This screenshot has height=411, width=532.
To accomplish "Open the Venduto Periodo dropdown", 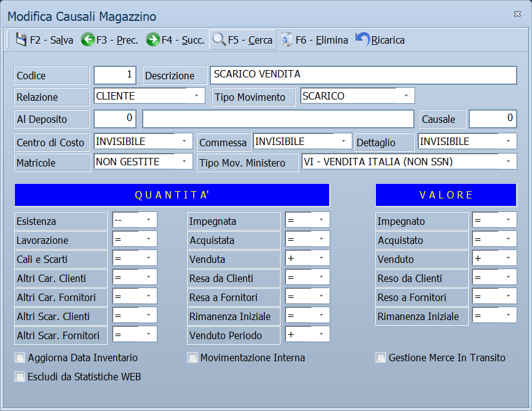I will (321, 334).
